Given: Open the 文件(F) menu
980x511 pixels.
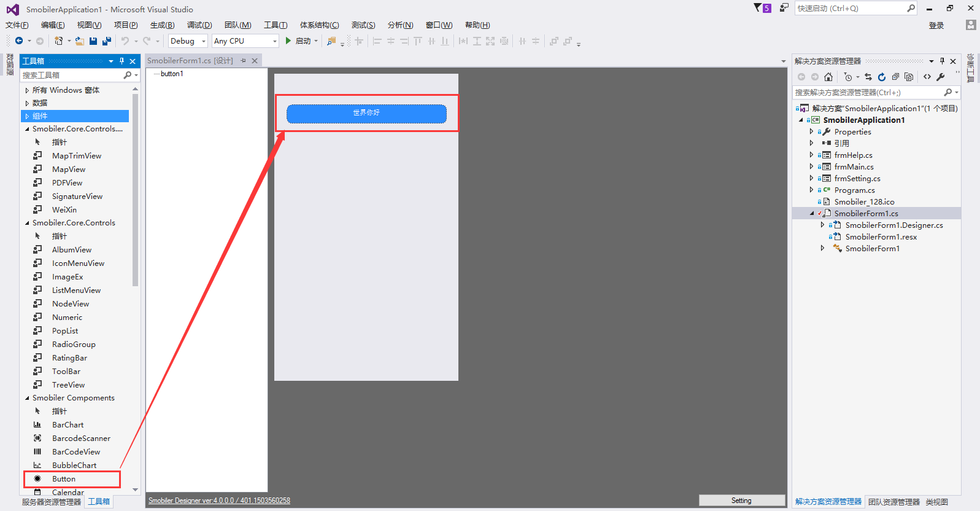Looking at the screenshot, I should tap(17, 25).
